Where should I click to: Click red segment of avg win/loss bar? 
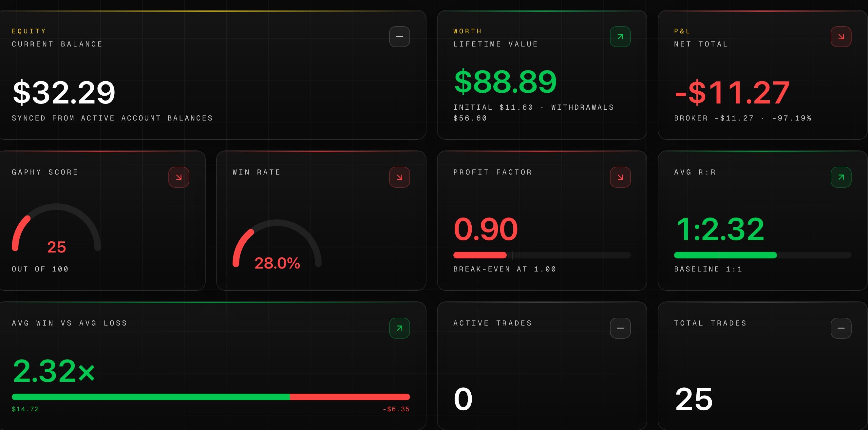pos(350,397)
